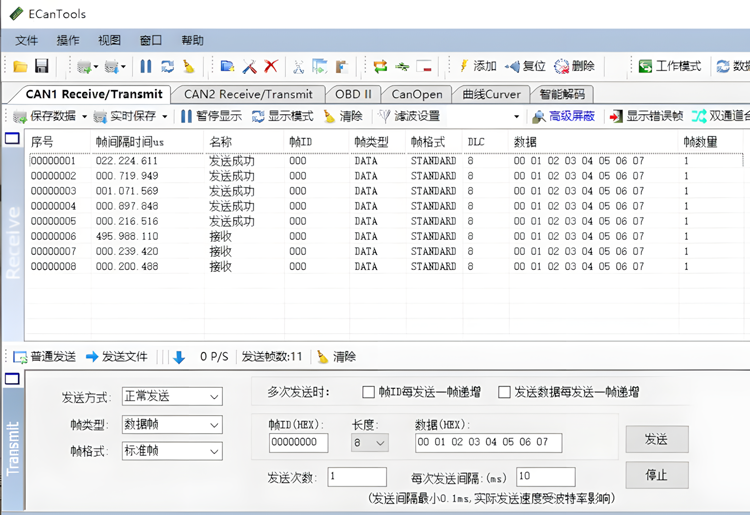Open the 视图 menu
The width and height of the screenshot is (750, 515).
[x=109, y=41]
